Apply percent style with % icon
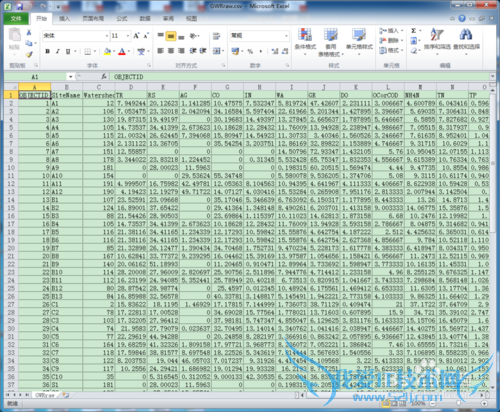 pos(250,51)
